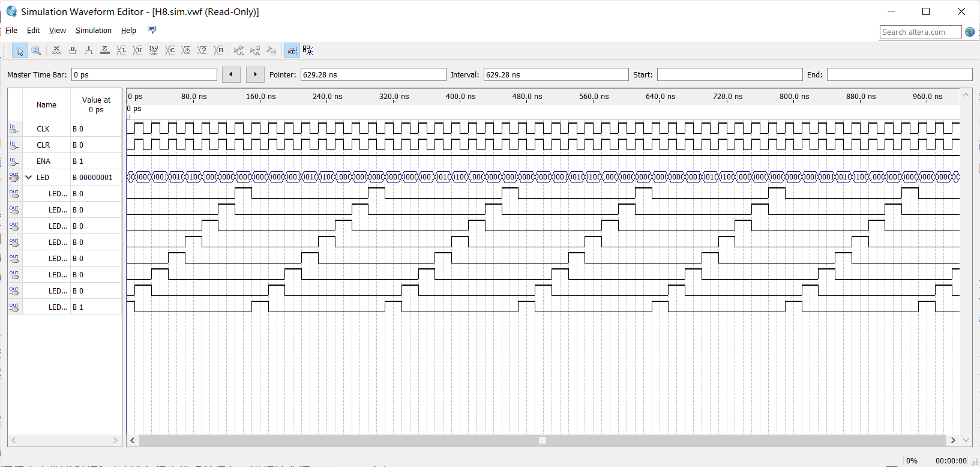The height and width of the screenshot is (467, 980).
Task: Open the Simulation menu
Action: (93, 31)
